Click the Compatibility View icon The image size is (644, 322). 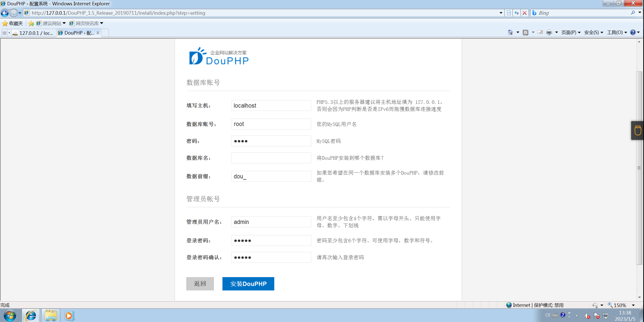coord(509,13)
